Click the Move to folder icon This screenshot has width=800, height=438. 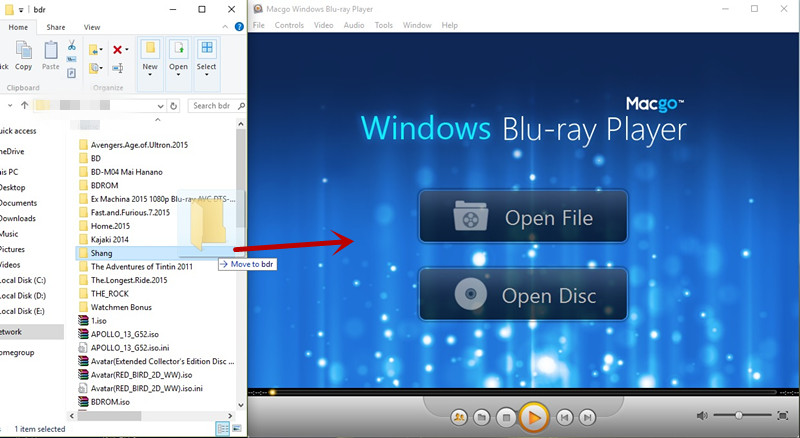[95, 50]
